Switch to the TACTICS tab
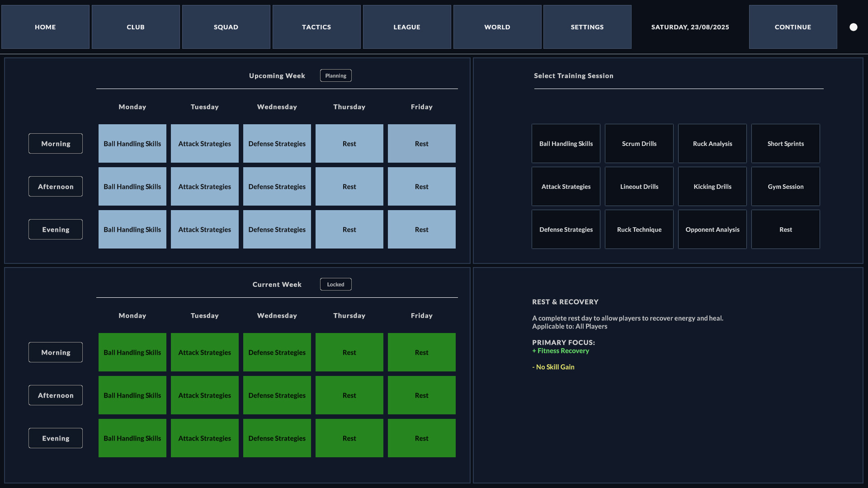868x488 pixels. pos(316,27)
